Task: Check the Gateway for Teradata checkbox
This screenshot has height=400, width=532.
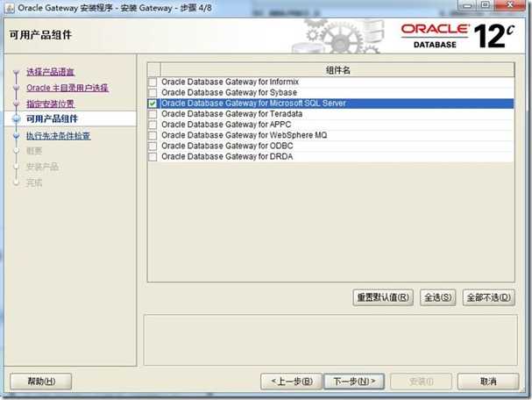Action: (x=153, y=114)
